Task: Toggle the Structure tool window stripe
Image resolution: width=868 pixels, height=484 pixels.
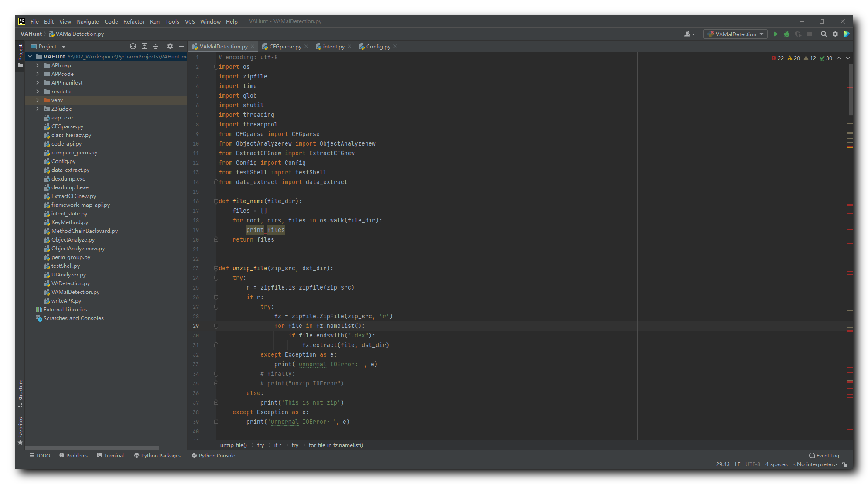Action: [x=21, y=392]
